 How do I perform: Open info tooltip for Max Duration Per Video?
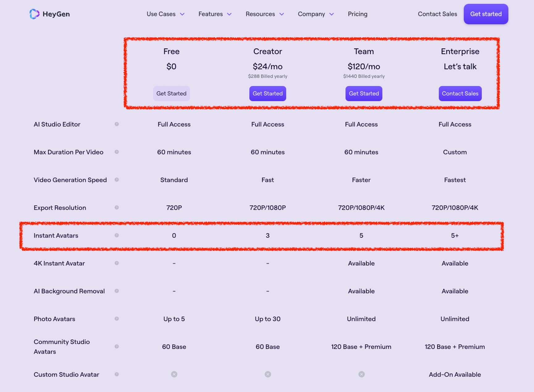pyautogui.click(x=117, y=152)
